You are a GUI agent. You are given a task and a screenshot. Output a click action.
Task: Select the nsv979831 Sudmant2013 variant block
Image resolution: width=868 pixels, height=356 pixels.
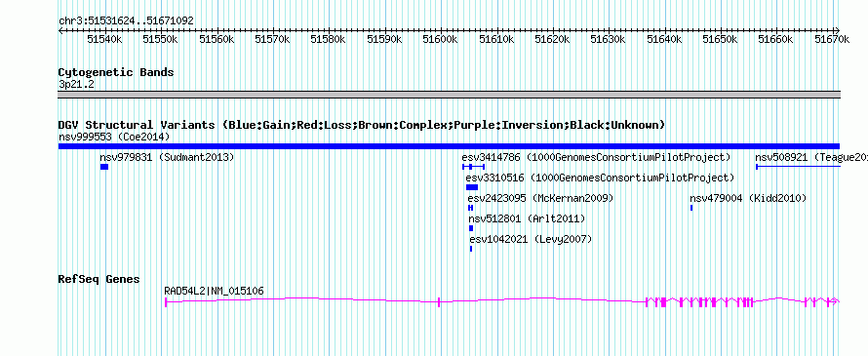click(x=104, y=167)
